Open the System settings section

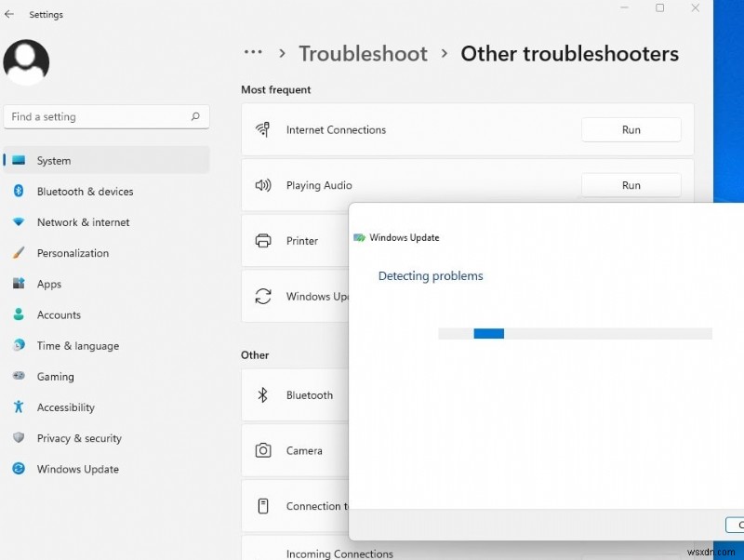click(x=56, y=160)
